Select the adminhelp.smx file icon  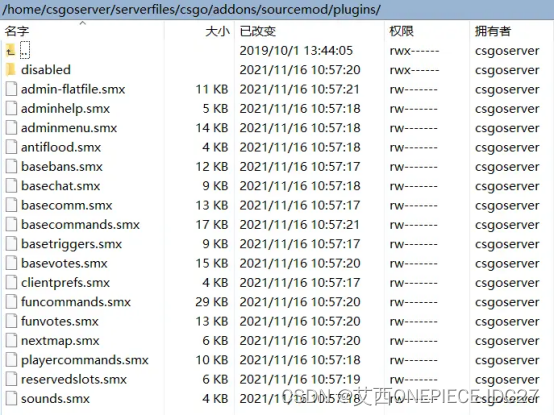11,109
